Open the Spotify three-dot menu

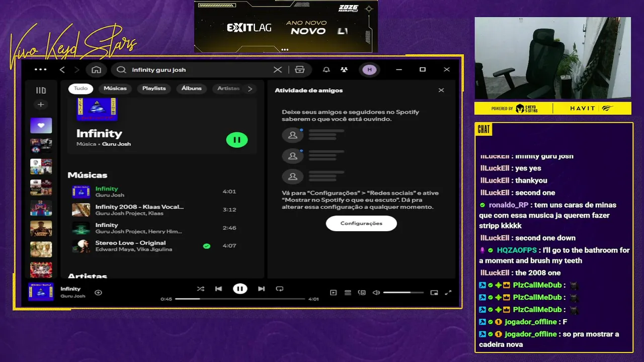click(40, 69)
